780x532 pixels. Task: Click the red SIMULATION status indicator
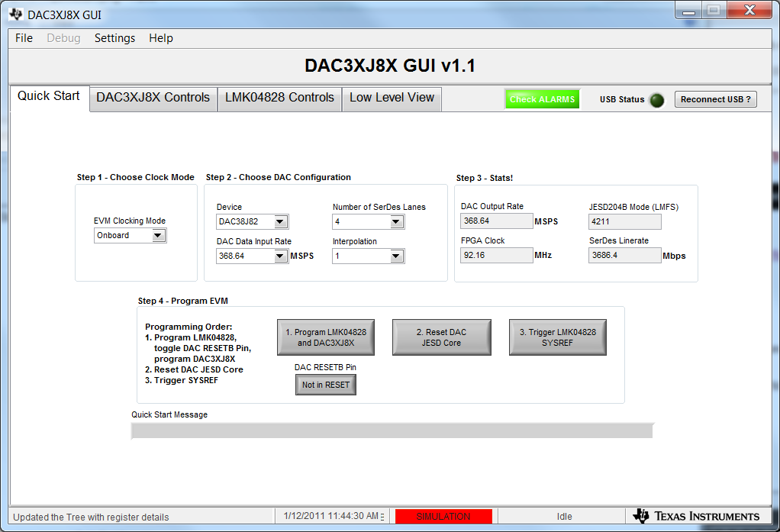[x=443, y=517]
